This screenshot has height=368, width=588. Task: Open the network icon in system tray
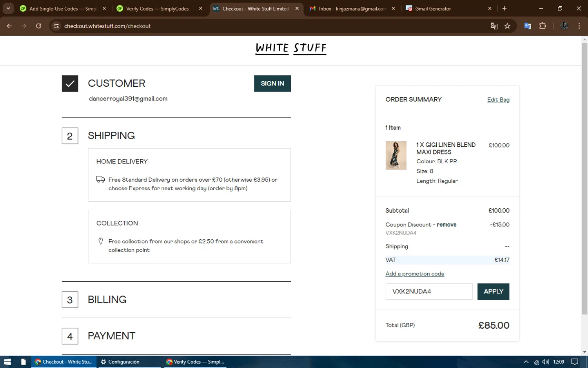(536, 362)
